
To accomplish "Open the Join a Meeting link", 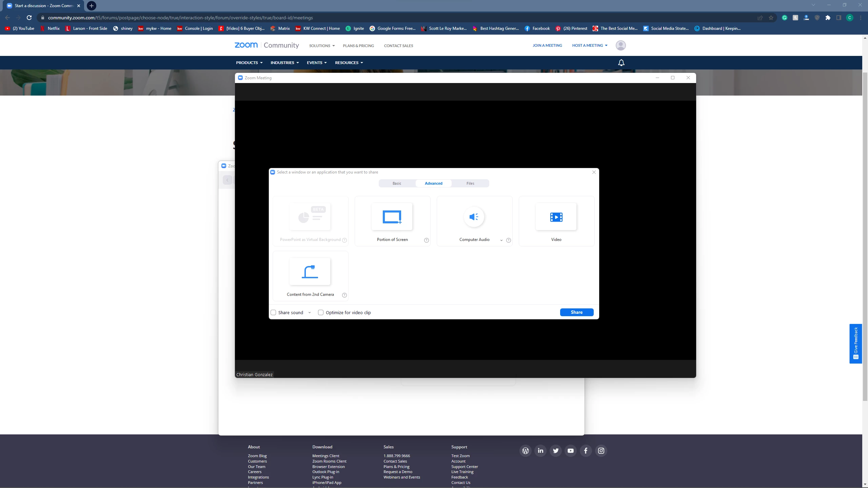I will [547, 45].
